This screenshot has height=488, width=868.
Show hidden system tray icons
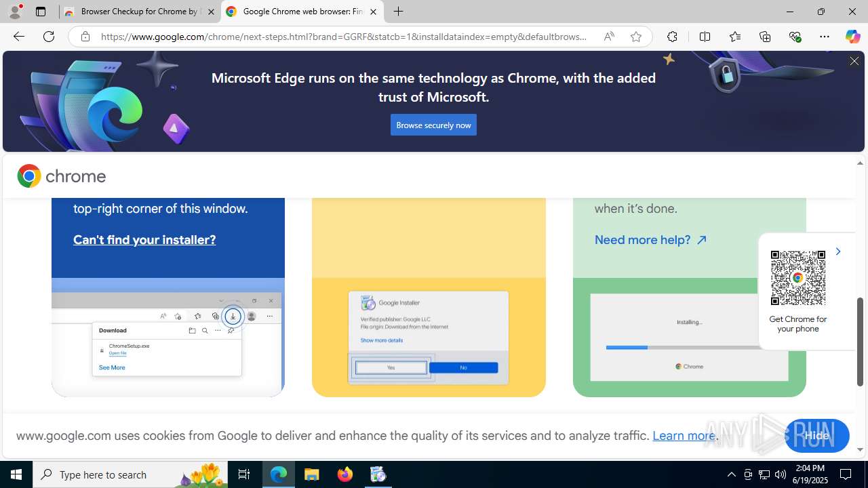732,474
